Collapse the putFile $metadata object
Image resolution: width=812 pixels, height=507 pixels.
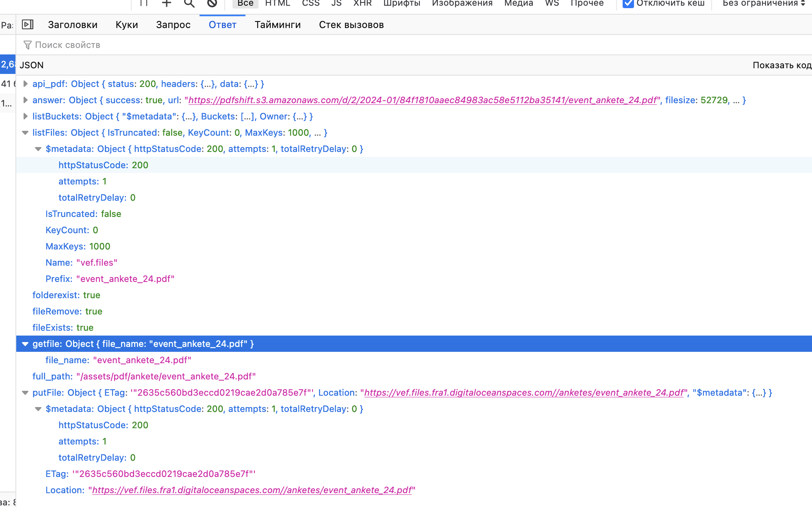pos(38,409)
